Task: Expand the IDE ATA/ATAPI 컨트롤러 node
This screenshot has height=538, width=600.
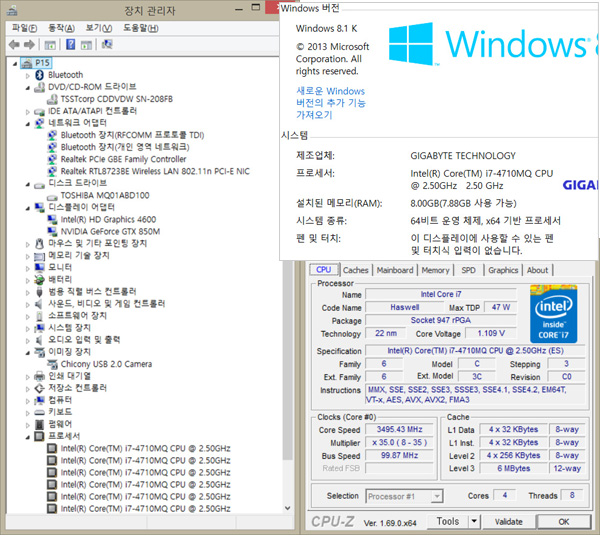Action: [x=28, y=112]
